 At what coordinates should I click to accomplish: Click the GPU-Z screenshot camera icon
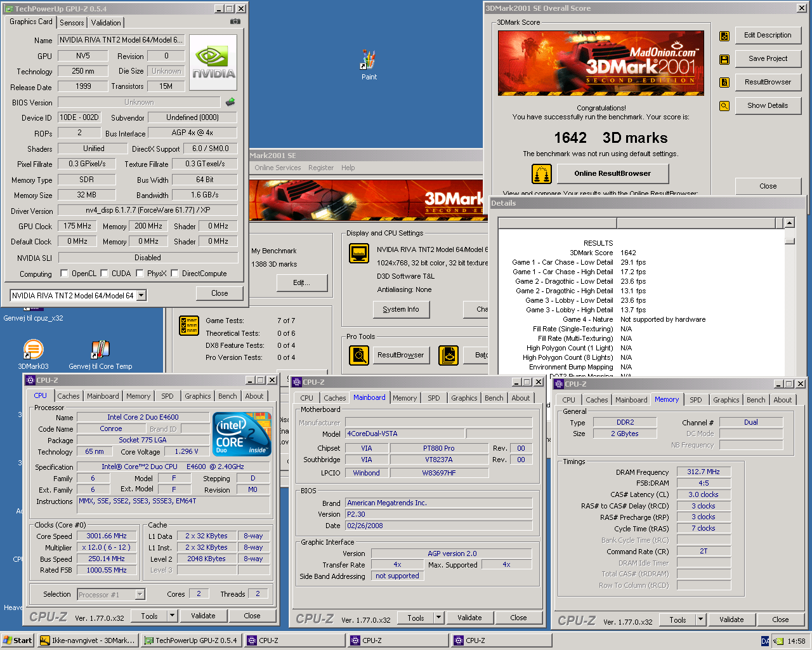tap(235, 22)
